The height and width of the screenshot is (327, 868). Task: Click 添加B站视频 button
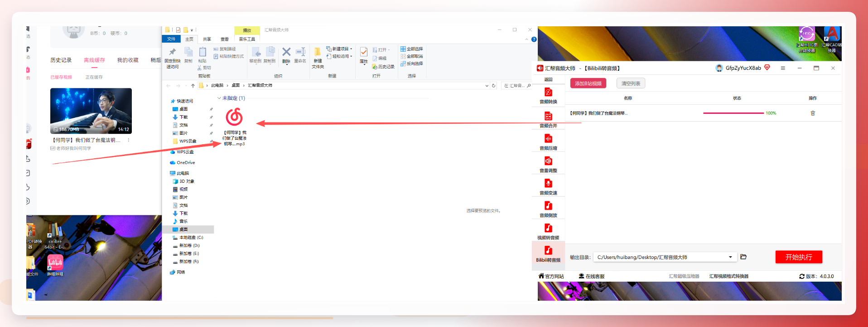point(588,83)
